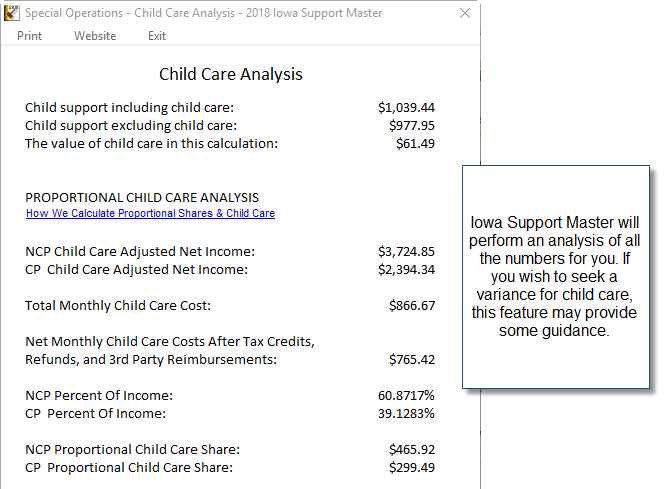This screenshot has height=489, width=666.
Task: Click the Child Care Analysis heading
Action: pos(231,74)
